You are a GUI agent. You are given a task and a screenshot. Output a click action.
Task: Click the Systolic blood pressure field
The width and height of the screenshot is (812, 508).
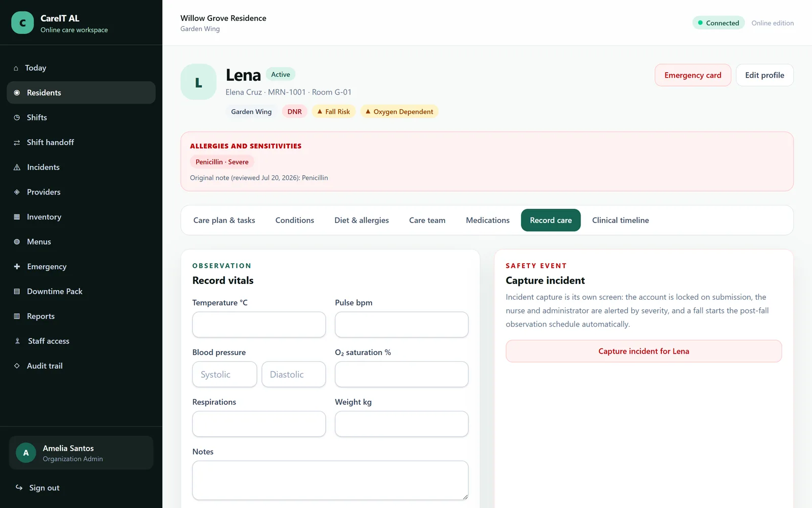tap(224, 374)
